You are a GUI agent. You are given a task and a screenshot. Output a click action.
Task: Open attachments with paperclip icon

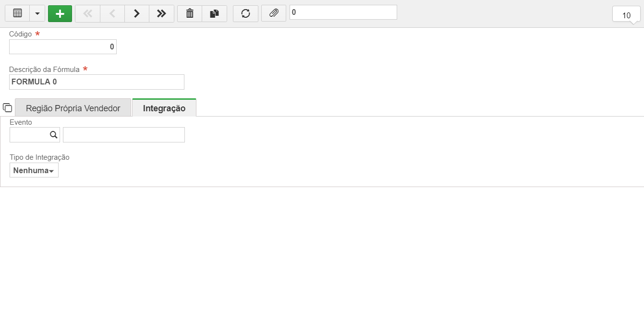point(274,13)
